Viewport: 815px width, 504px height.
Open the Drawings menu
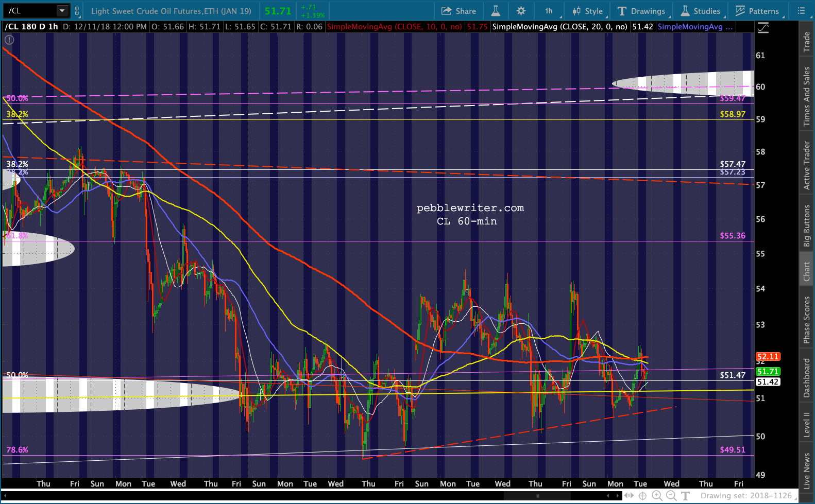[641, 11]
